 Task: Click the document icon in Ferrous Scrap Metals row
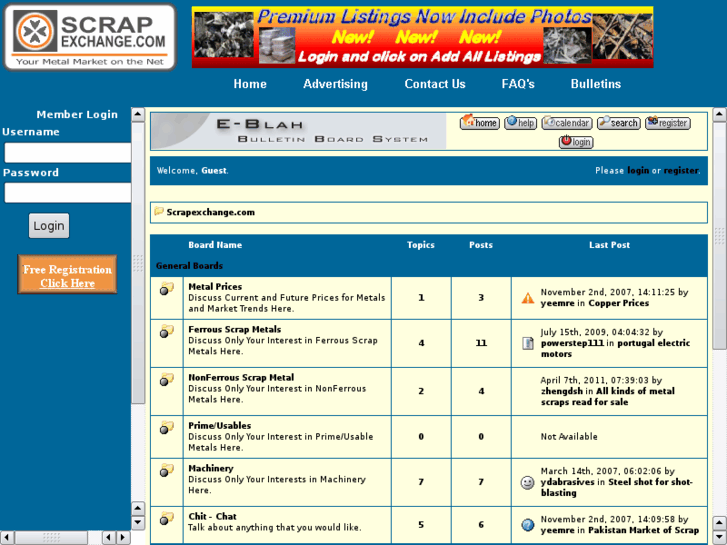528,343
